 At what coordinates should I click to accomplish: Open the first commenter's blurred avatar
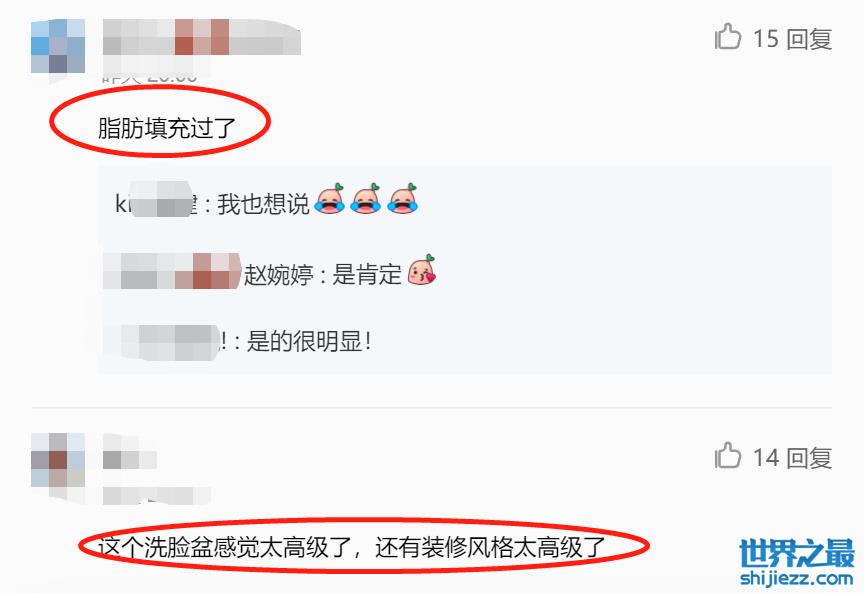(x=58, y=46)
